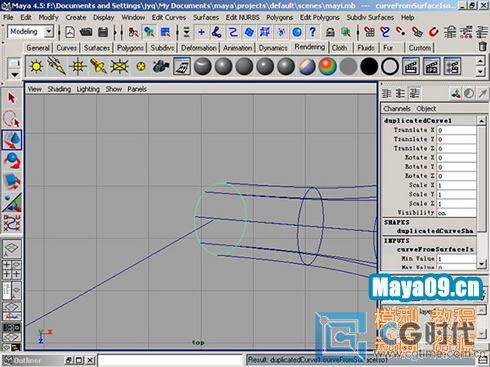Click the Scale Z value field

(x=457, y=203)
